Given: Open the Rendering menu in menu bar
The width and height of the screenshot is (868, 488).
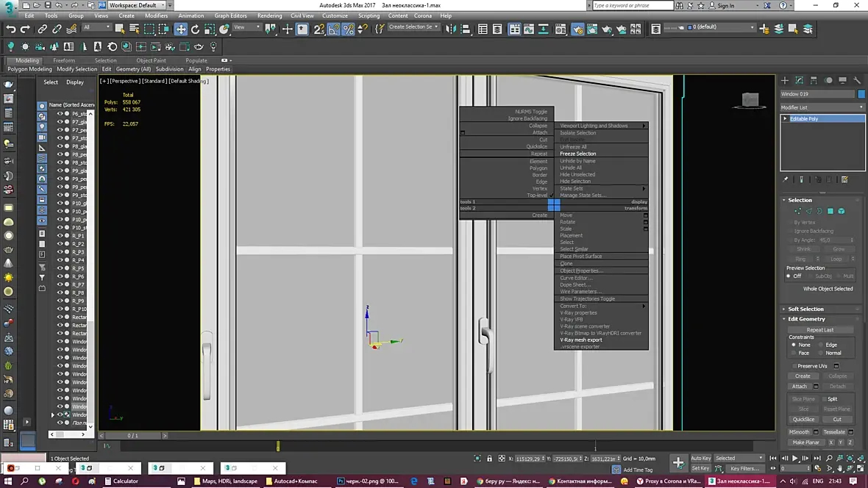Looking at the screenshot, I should [x=269, y=15].
